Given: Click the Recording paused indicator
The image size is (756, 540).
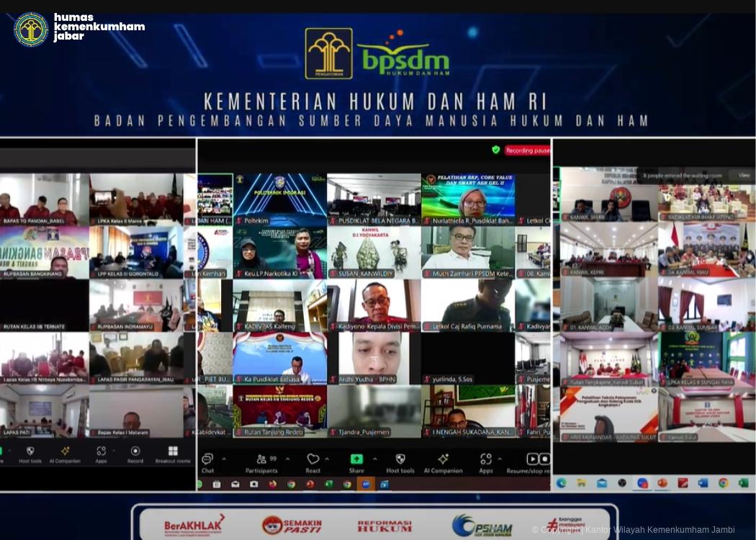Looking at the screenshot, I should pos(528,150).
